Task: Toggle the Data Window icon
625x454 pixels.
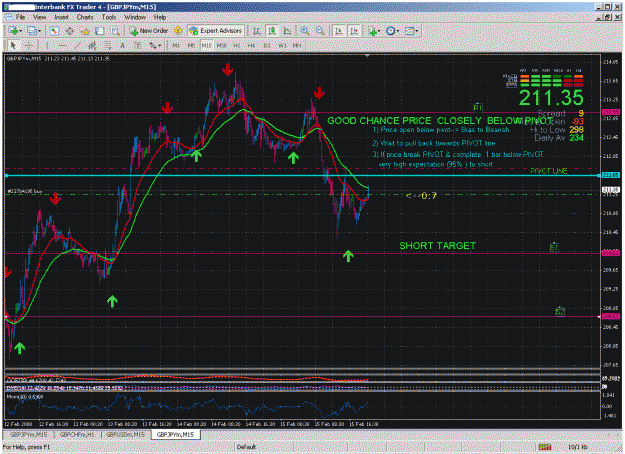Action: click(x=69, y=31)
